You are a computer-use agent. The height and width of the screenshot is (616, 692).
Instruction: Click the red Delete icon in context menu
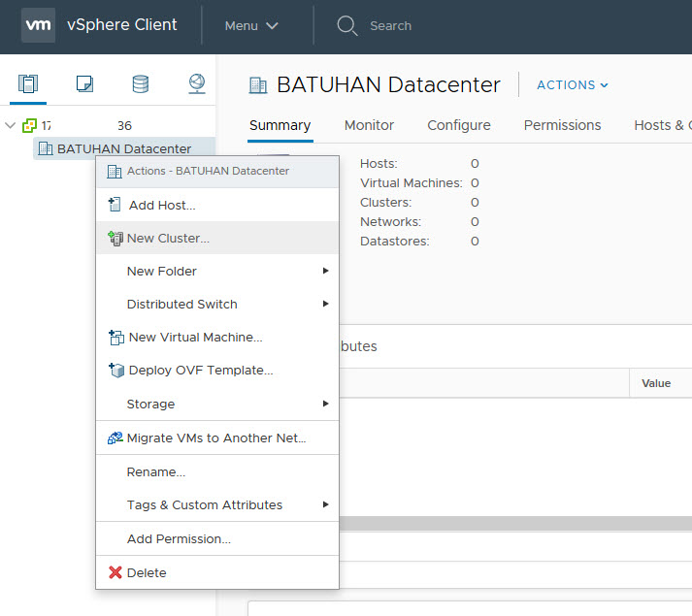pyautogui.click(x=115, y=572)
